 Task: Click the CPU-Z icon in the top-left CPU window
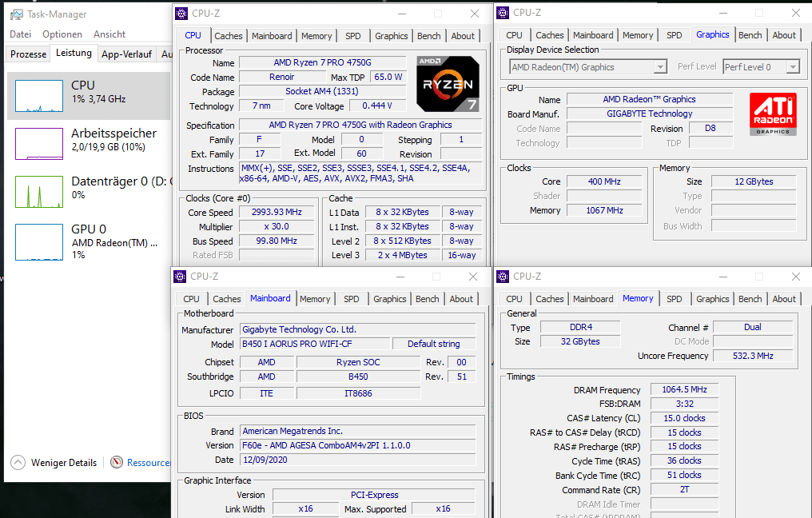point(181,14)
